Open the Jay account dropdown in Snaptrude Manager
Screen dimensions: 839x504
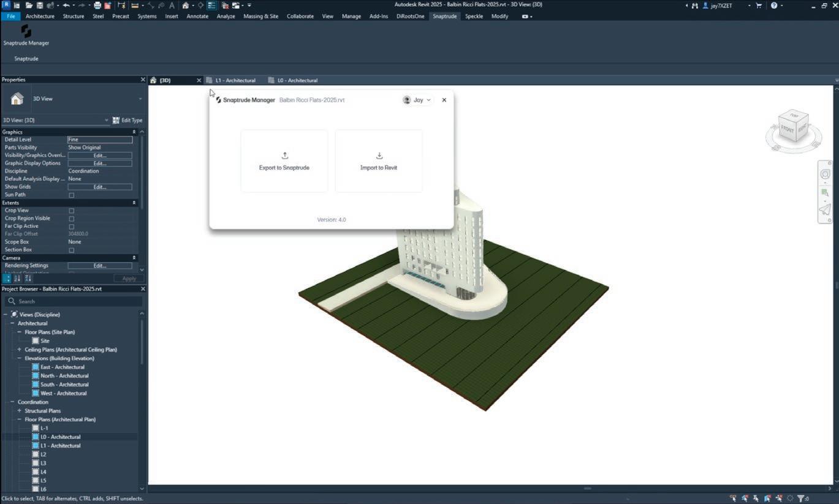tap(428, 100)
